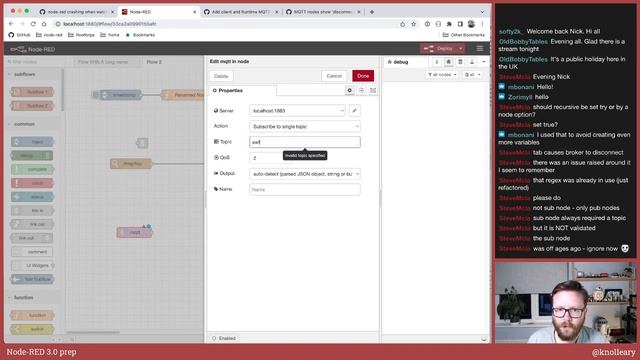Open the Other Bookmarks folder
Viewport: 640px width, 360px height.
point(464,35)
